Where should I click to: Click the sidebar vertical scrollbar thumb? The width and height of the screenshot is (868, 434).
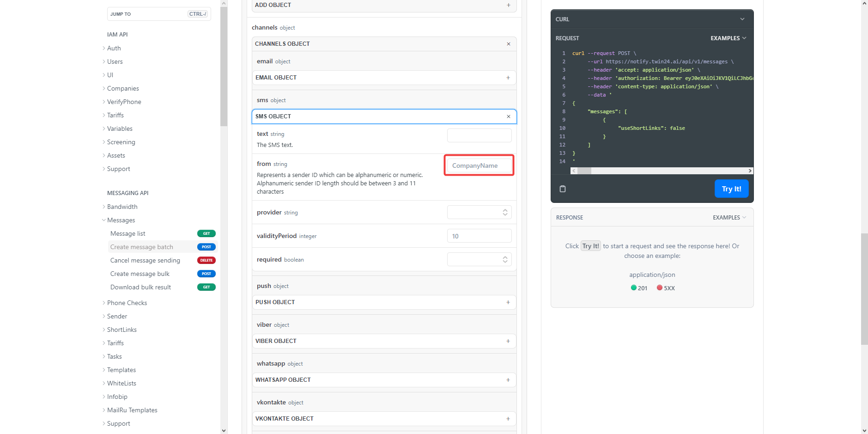pyautogui.click(x=224, y=67)
